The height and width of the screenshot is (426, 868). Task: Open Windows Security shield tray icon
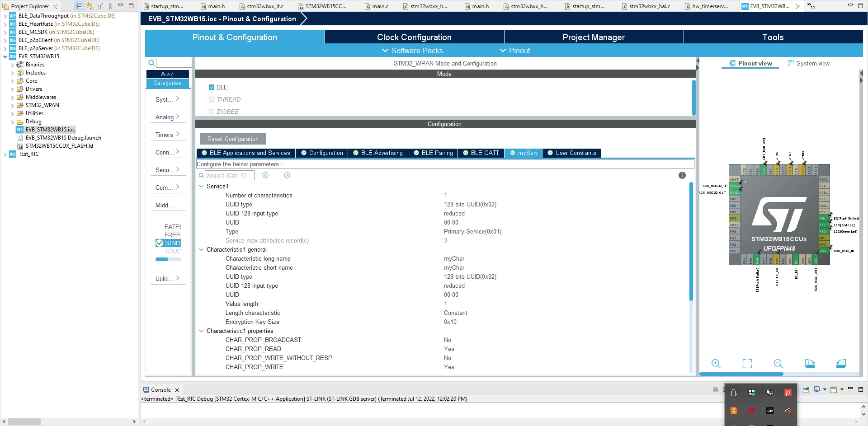[752, 393]
